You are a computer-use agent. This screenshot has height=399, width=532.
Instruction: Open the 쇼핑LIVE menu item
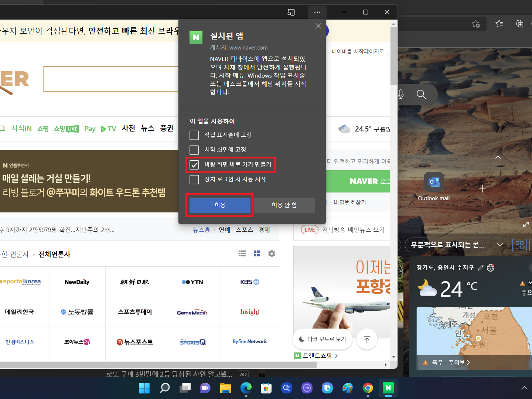66,129
